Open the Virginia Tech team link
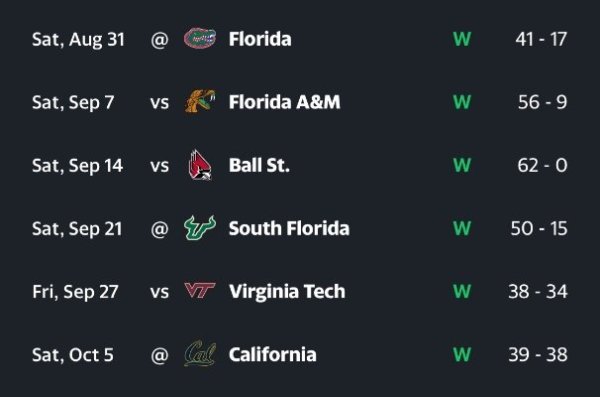The image size is (600, 397). 287,292
